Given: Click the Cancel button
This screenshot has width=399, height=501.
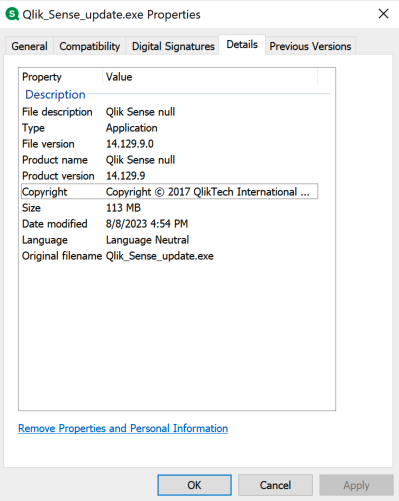Looking at the screenshot, I should [x=275, y=485].
